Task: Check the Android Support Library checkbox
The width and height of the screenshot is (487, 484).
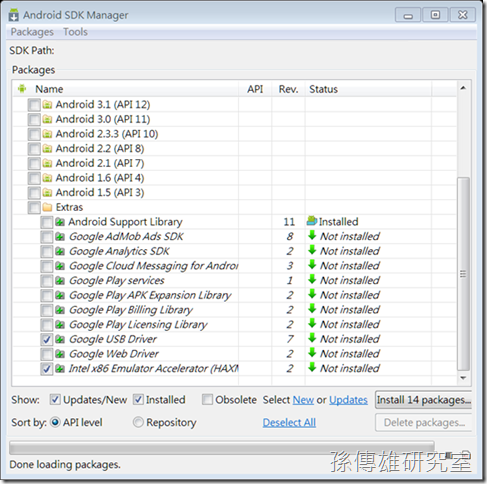Action: click(47, 222)
